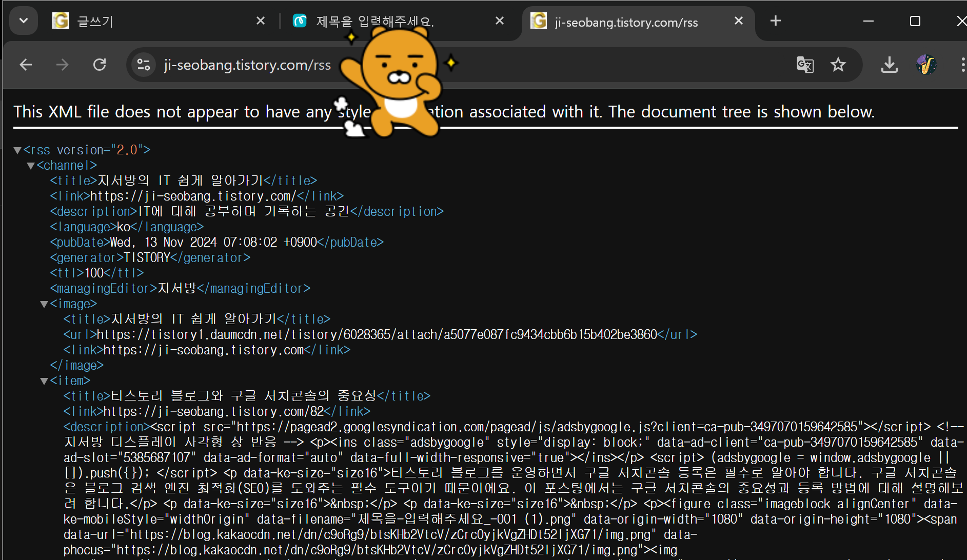Open the downloads panel
Screen dimensions: 967x560
pos(890,65)
